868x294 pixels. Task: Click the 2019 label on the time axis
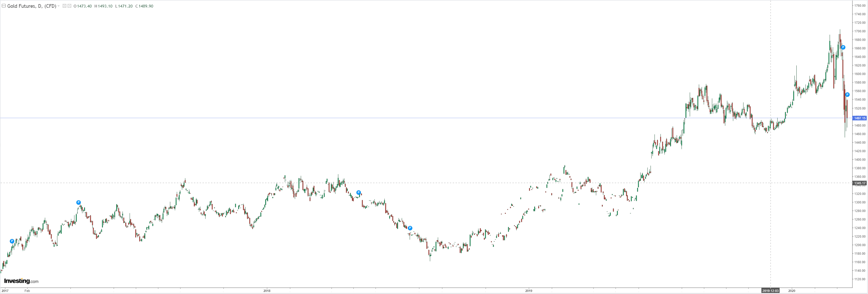coord(529,291)
